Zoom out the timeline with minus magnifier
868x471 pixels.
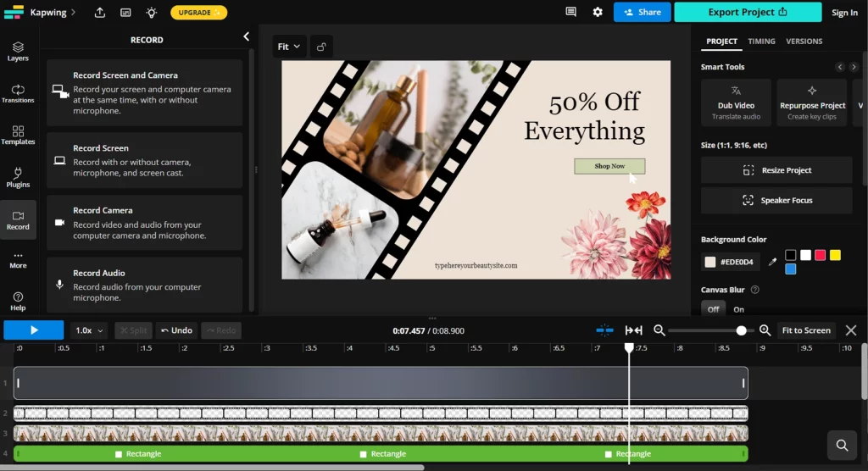tap(659, 330)
